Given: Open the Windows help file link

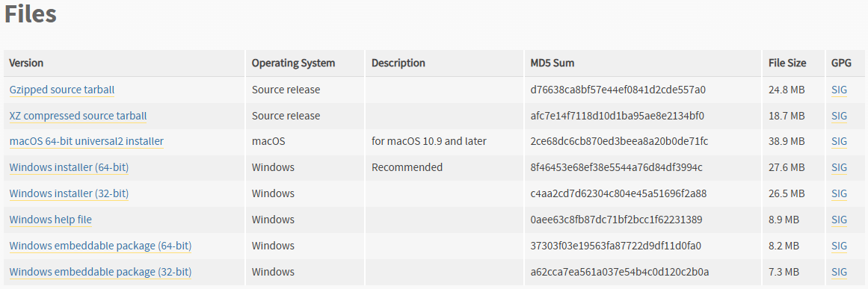Looking at the screenshot, I should click(50, 220).
